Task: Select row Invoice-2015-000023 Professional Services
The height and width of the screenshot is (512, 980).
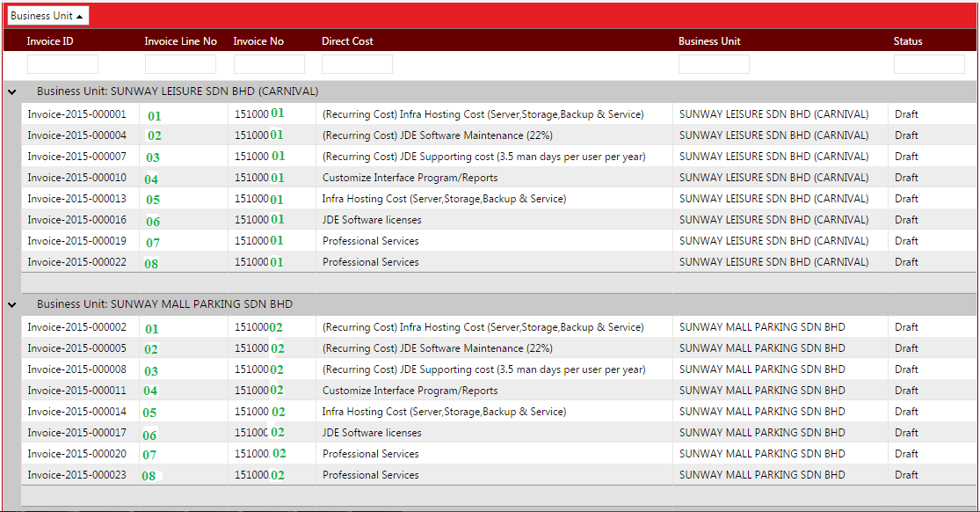Action: coord(498,475)
